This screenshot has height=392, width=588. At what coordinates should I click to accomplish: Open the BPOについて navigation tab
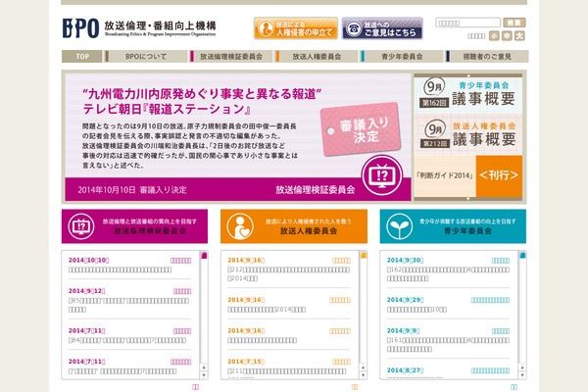point(146,57)
